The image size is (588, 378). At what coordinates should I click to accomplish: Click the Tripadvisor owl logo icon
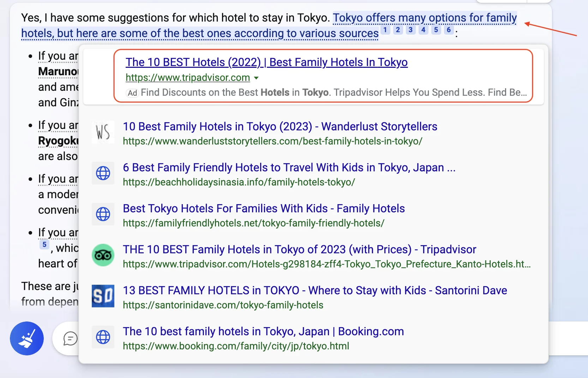click(103, 255)
